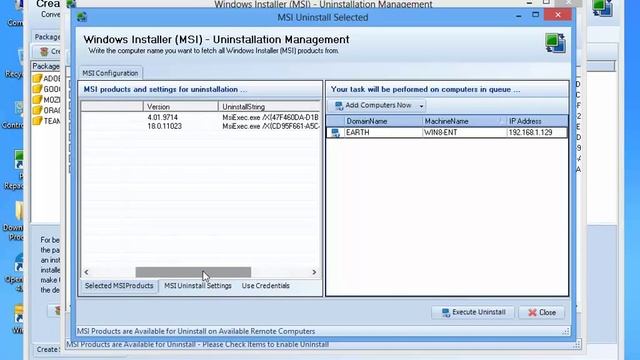Sort by the Version column header
This screenshot has width=640, height=360.
click(181, 107)
